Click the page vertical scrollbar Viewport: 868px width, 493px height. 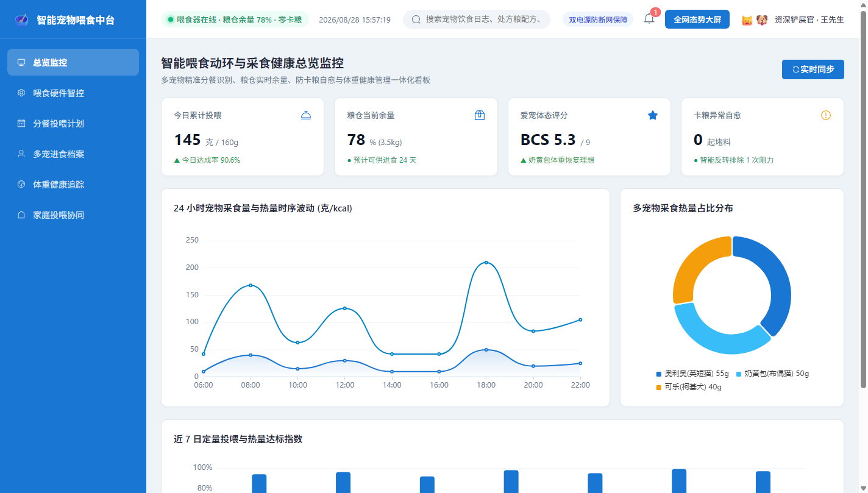click(x=863, y=199)
